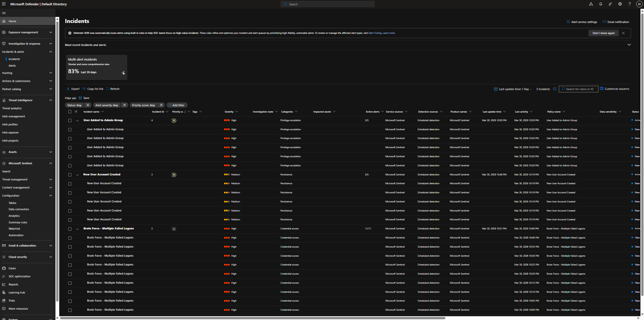Viewport: 644px width, 320px height.
Task: Go to Analytics under Configuration
Action: coord(14,216)
